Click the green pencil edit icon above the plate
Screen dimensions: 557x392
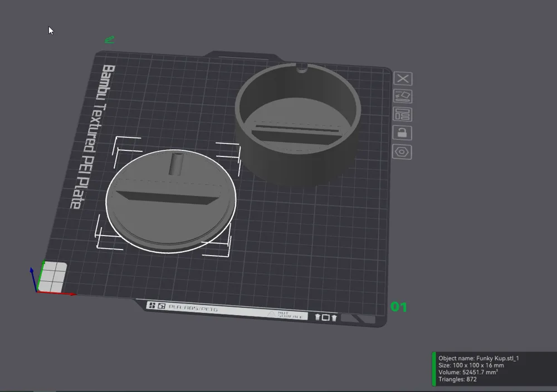(109, 39)
